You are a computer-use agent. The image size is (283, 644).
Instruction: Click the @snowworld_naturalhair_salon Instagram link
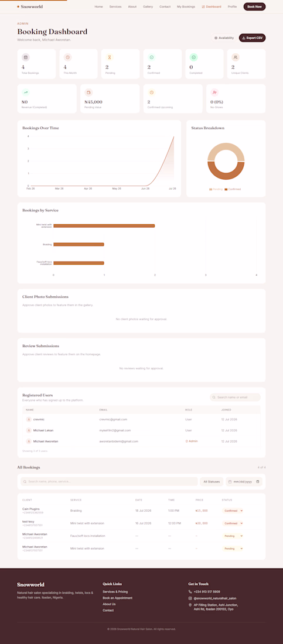coord(215,598)
